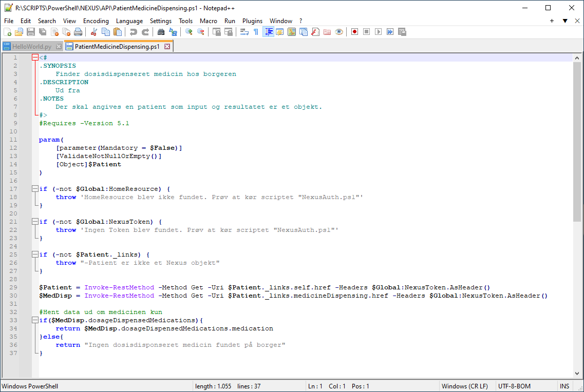Viewport: 584px width, 392px height.
Task: Click the Print toolbar icon
Action: point(78,32)
